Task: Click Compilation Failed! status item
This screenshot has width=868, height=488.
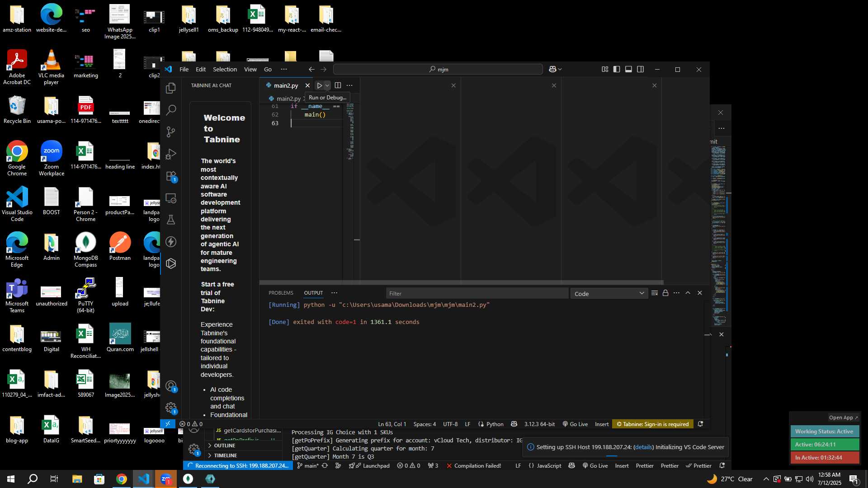Action: pos(473,465)
